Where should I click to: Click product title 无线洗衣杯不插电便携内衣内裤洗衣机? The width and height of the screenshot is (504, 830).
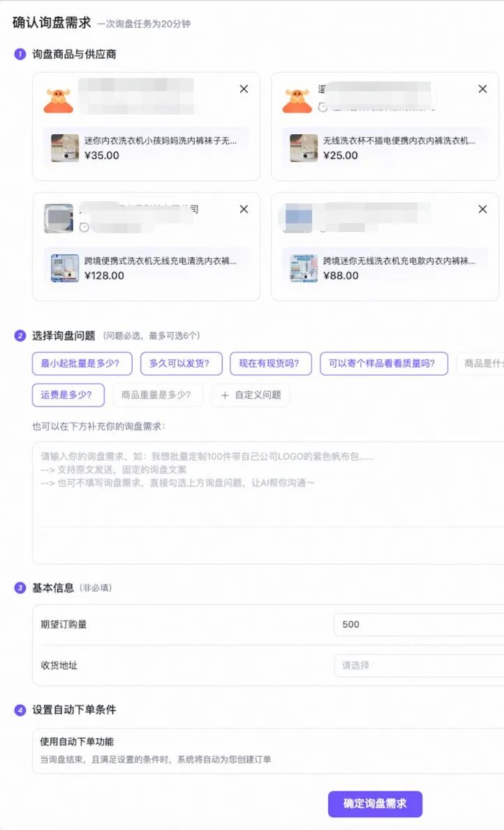point(399,141)
